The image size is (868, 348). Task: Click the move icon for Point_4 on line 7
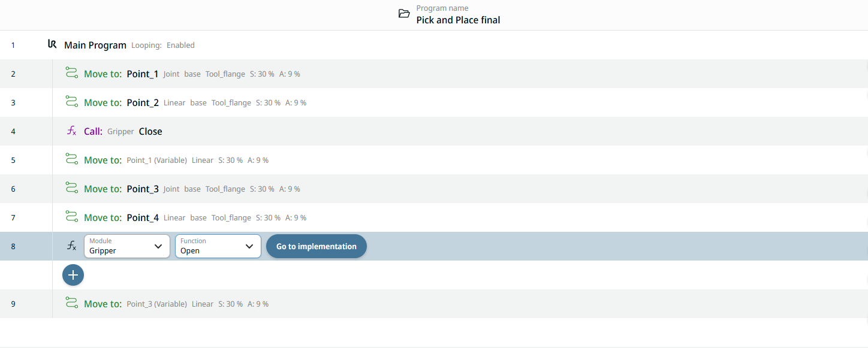pyautogui.click(x=72, y=217)
